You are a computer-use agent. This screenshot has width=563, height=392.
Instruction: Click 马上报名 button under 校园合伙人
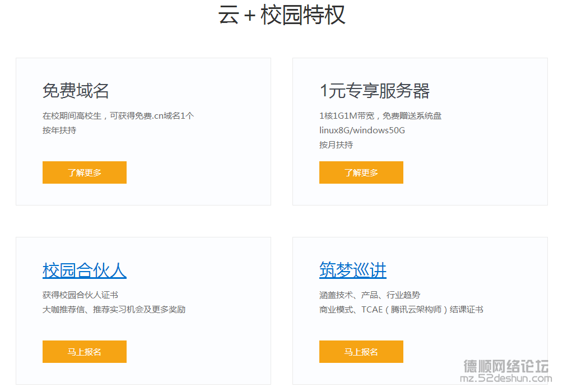(85, 352)
